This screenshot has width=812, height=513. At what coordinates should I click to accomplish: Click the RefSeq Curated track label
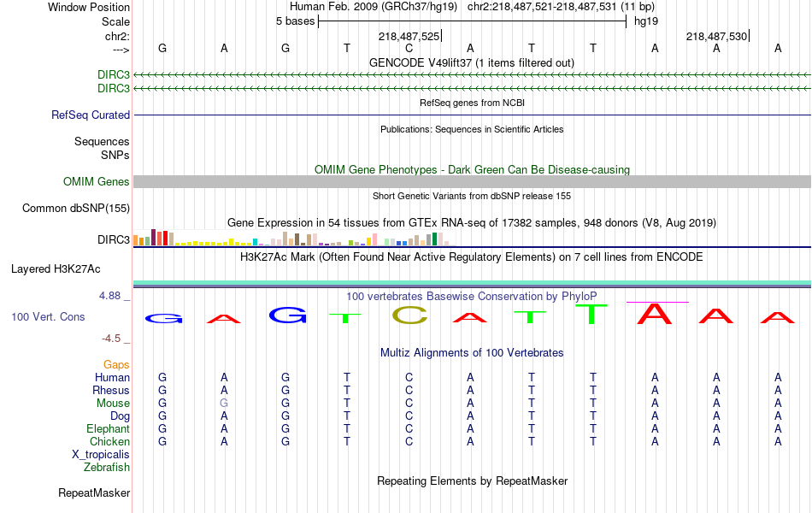(x=90, y=115)
